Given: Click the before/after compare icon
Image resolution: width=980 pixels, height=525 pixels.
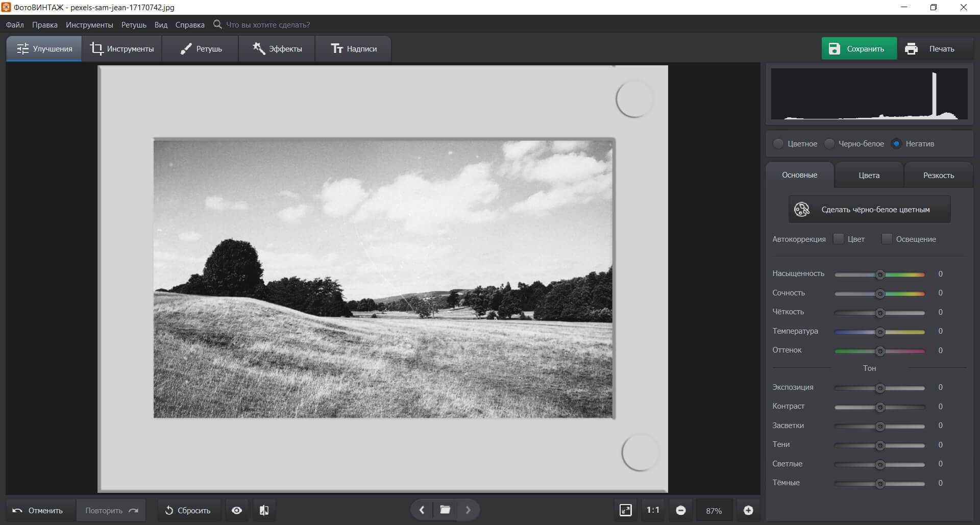Looking at the screenshot, I should [x=264, y=510].
